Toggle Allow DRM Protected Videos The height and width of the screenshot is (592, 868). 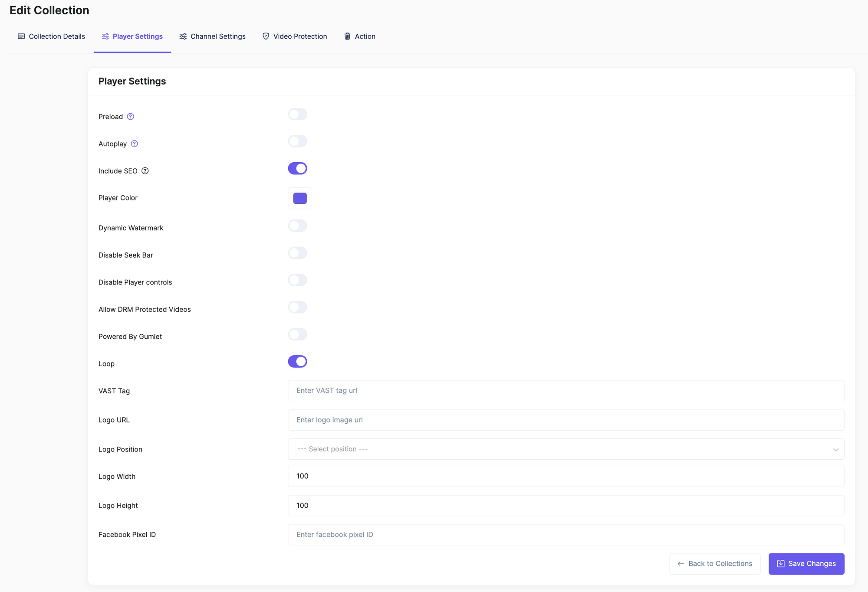click(x=297, y=307)
